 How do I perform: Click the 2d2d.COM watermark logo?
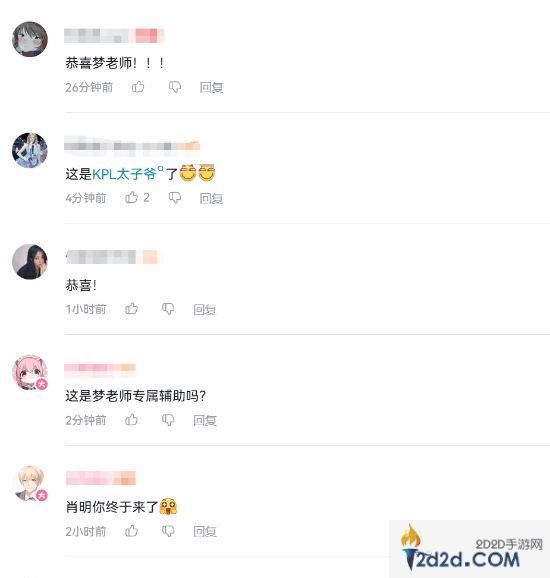pyautogui.click(x=469, y=548)
